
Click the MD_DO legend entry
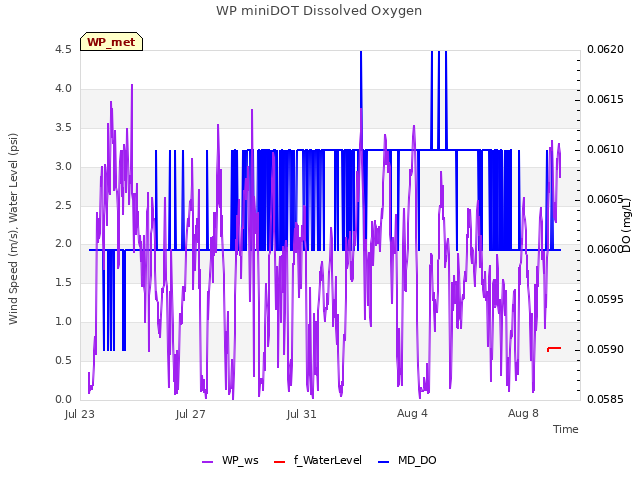(x=407, y=460)
